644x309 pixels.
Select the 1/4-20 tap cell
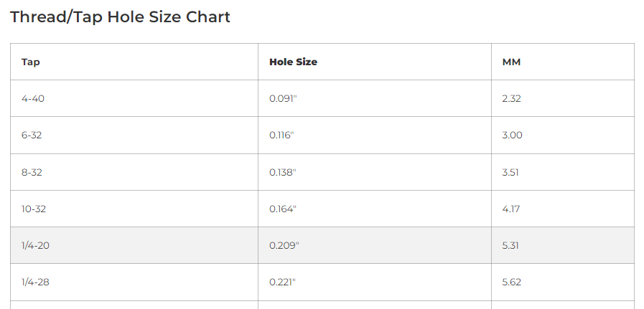point(36,245)
